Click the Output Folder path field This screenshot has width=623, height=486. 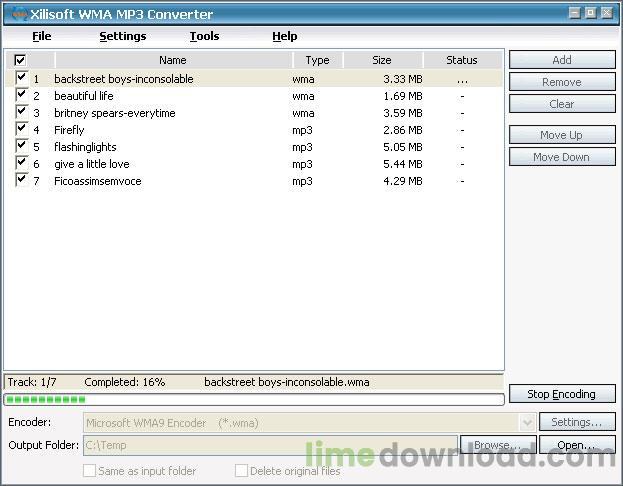[270, 445]
